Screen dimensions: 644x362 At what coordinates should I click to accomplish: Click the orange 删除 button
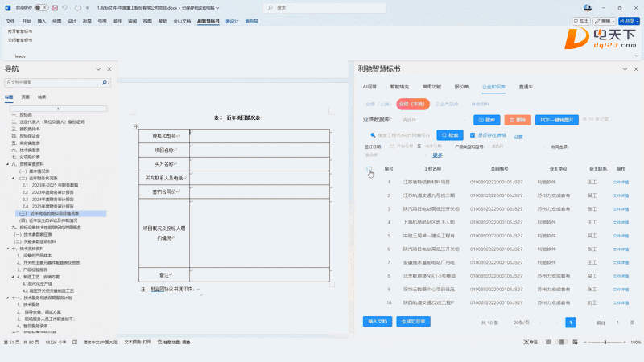tap(518, 120)
